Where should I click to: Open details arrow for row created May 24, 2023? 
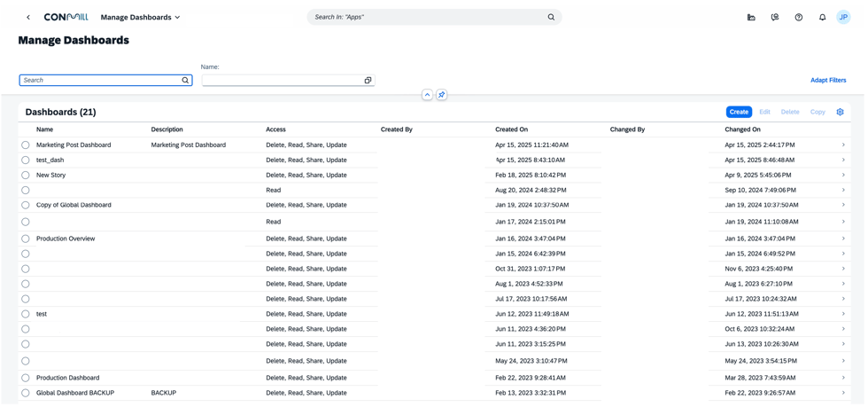843,361
